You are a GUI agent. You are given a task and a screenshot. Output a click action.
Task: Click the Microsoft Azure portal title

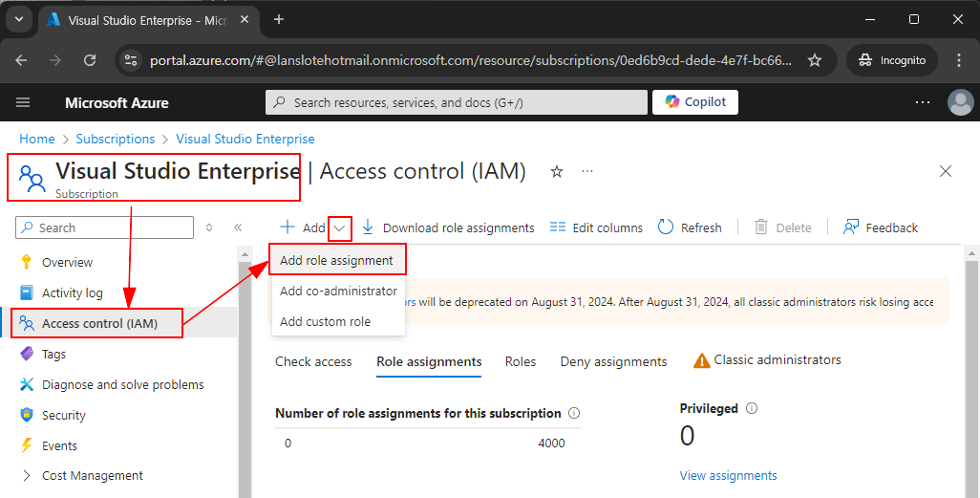click(x=117, y=102)
